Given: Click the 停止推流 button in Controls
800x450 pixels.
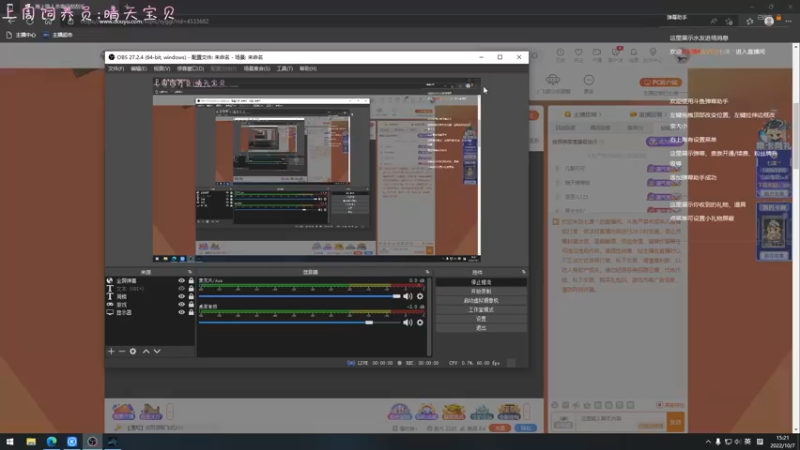Looking at the screenshot, I should [x=481, y=282].
